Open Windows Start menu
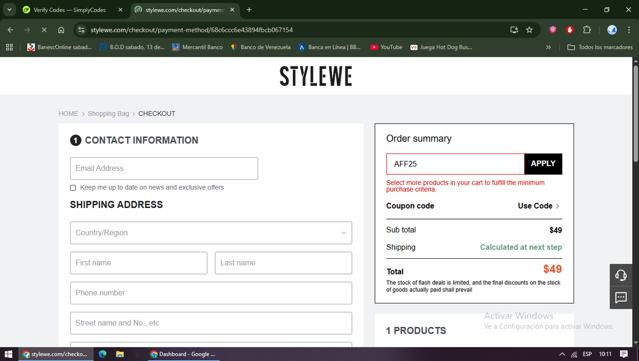The width and height of the screenshot is (639, 361). tap(9, 354)
